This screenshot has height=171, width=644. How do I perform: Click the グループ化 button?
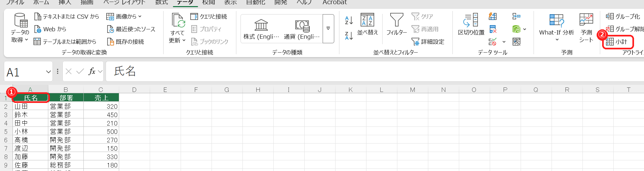point(623,16)
